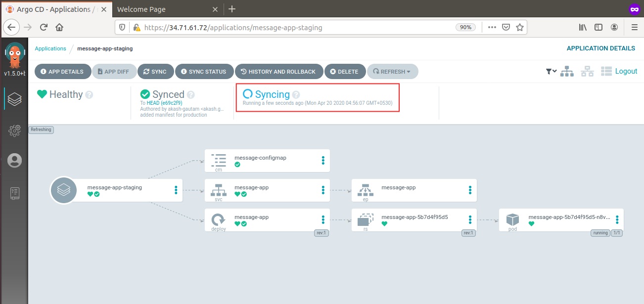
Task: Open the filter funnel dropdown
Action: (552, 71)
